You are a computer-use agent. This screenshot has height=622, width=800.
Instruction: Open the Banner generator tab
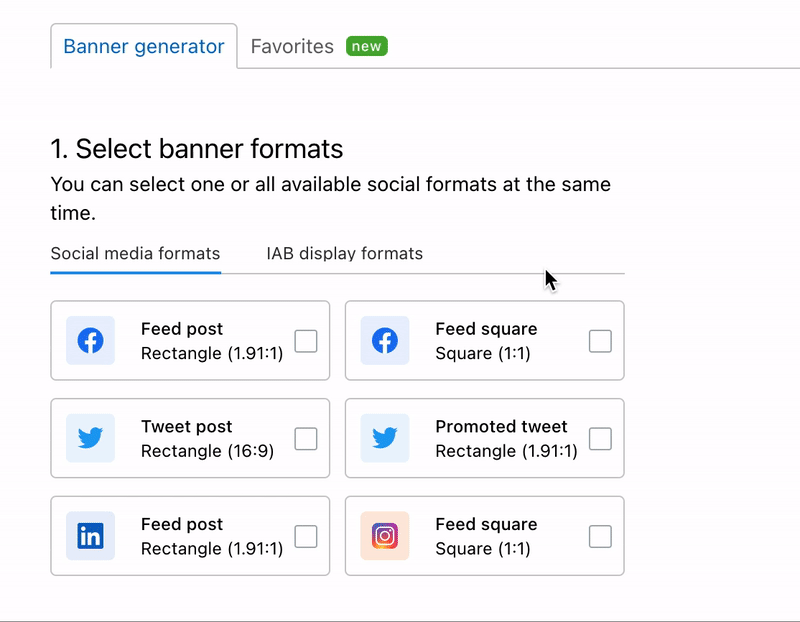tap(143, 46)
